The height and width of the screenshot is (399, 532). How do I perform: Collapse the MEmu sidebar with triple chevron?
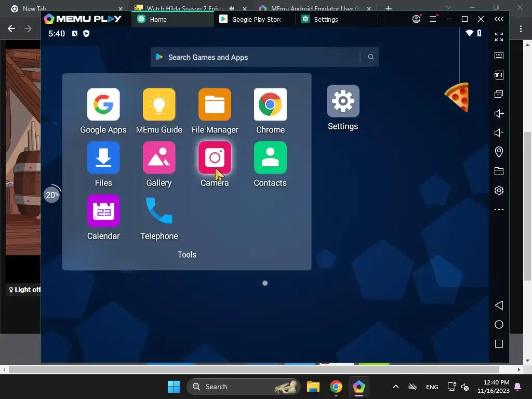tap(499, 19)
